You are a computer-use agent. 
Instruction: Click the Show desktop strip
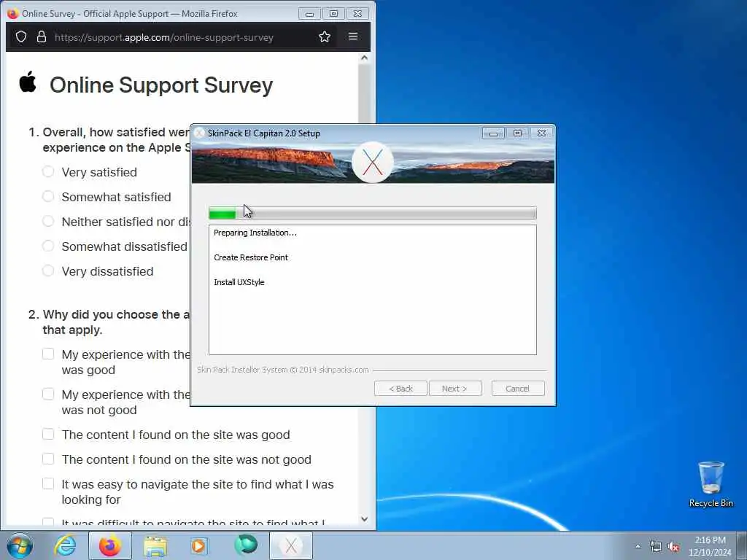click(742, 545)
